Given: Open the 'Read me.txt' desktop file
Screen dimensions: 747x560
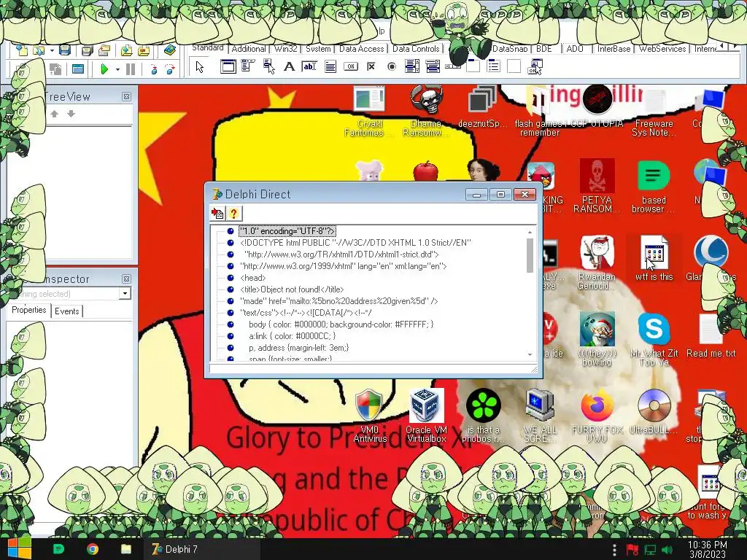Looking at the screenshot, I should click(x=711, y=335).
